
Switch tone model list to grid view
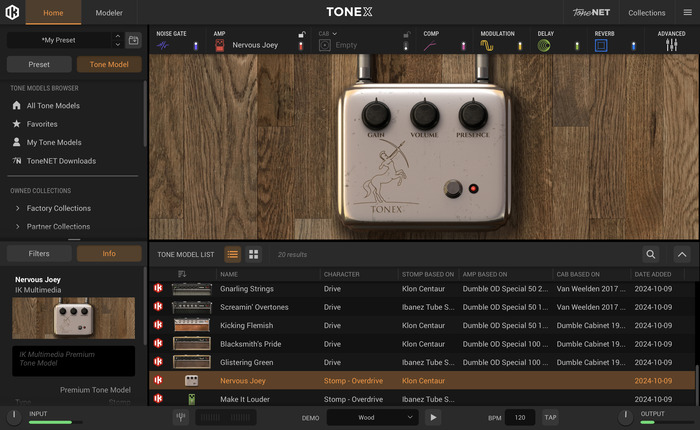click(x=254, y=255)
